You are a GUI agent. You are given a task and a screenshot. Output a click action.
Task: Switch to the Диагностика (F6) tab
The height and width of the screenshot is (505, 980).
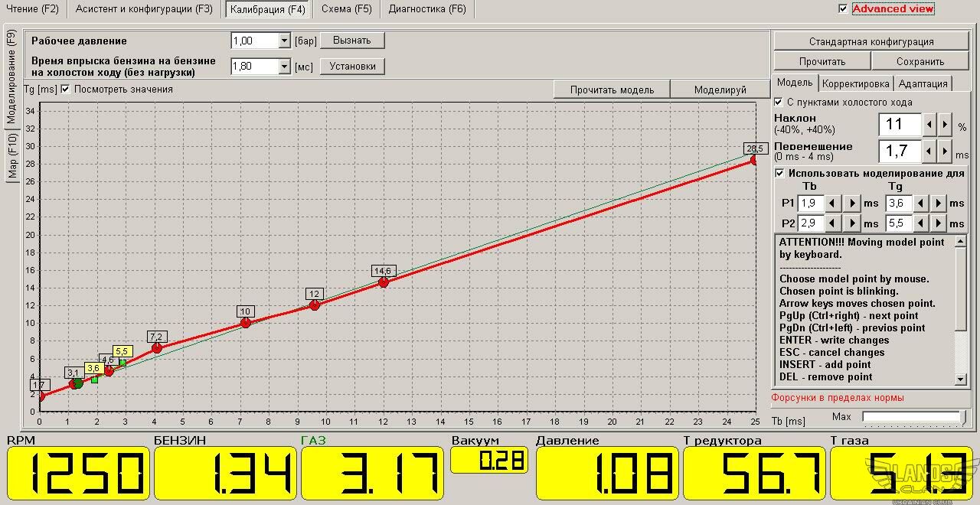(x=426, y=9)
